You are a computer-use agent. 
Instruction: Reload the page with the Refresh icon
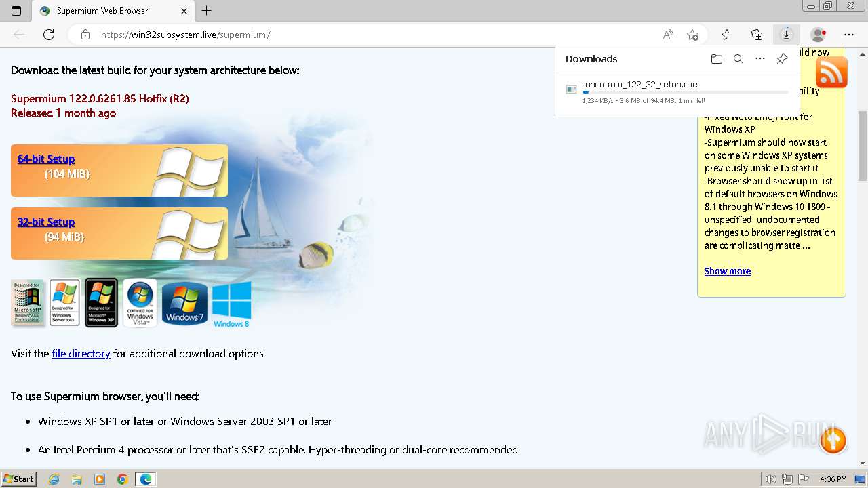pyautogui.click(x=49, y=35)
